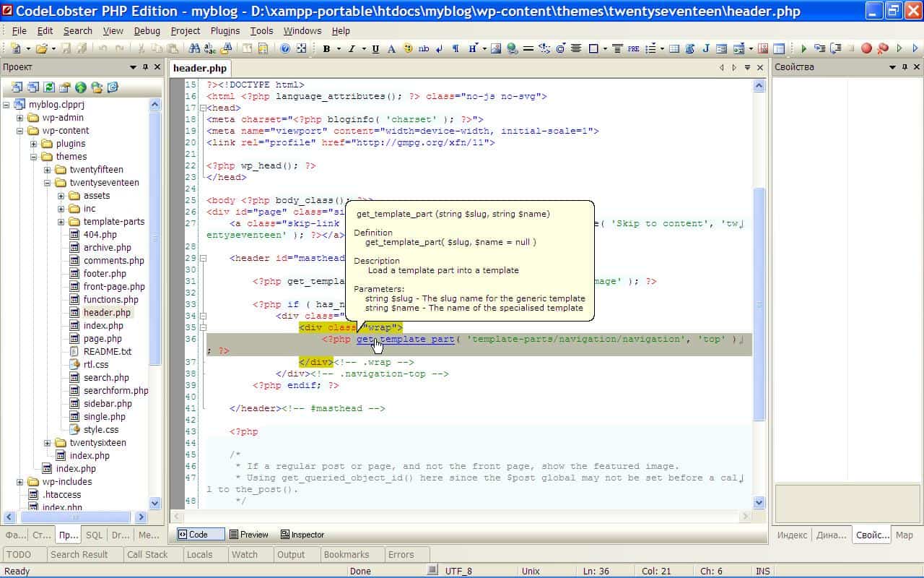Screen dimensions: 924x578
Task: Click the Insert image toolbar icon
Action: click(x=496, y=48)
